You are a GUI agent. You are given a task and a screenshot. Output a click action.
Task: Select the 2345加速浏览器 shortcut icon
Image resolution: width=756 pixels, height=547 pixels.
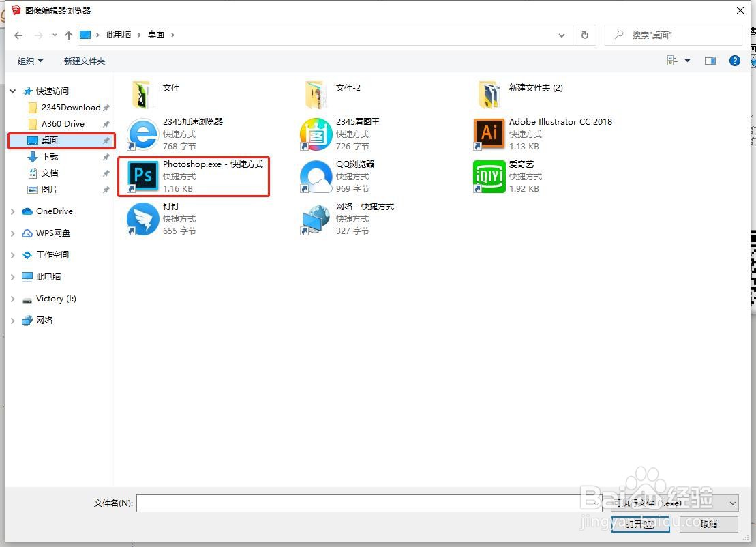142,134
